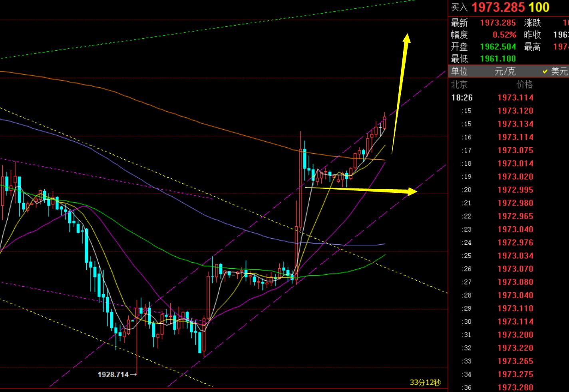Select the :30 tick row
Screen dimensions: 569x392
click(509, 322)
